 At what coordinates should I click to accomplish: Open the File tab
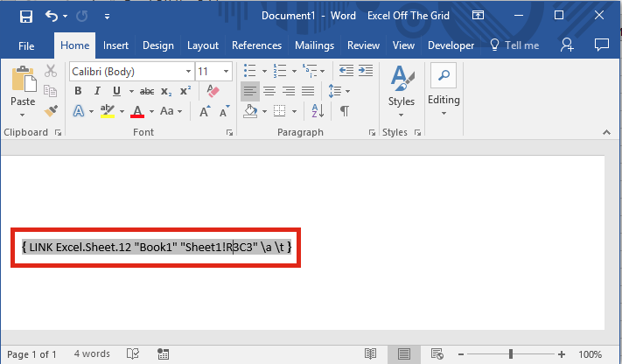(26, 46)
